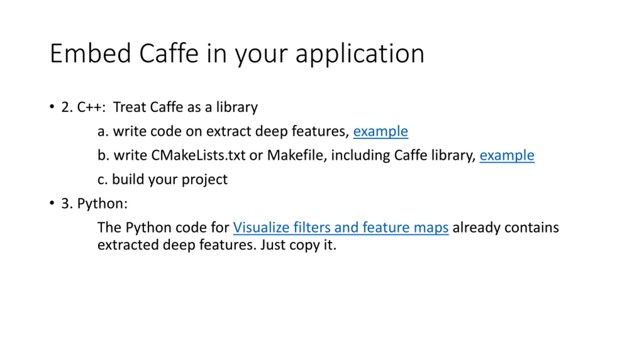Click the bullet dot before "2. C++:"
Image resolution: width=644 pixels, height=362 pixels.
coord(52,107)
